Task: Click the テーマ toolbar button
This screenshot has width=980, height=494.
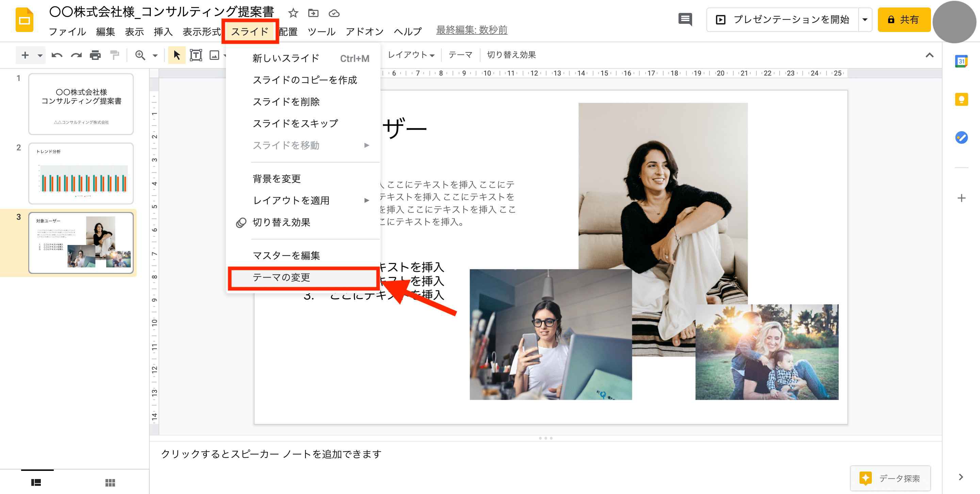Action: (460, 55)
